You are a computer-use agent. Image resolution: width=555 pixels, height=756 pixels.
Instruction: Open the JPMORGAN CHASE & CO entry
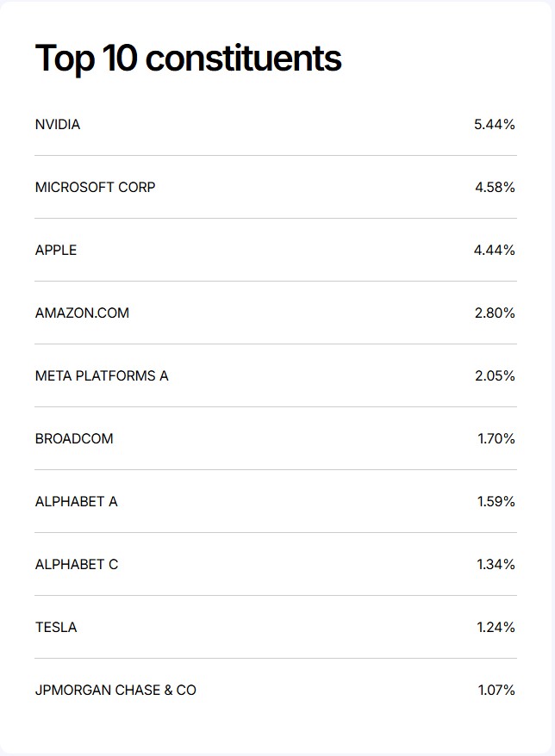tap(115, 691)
